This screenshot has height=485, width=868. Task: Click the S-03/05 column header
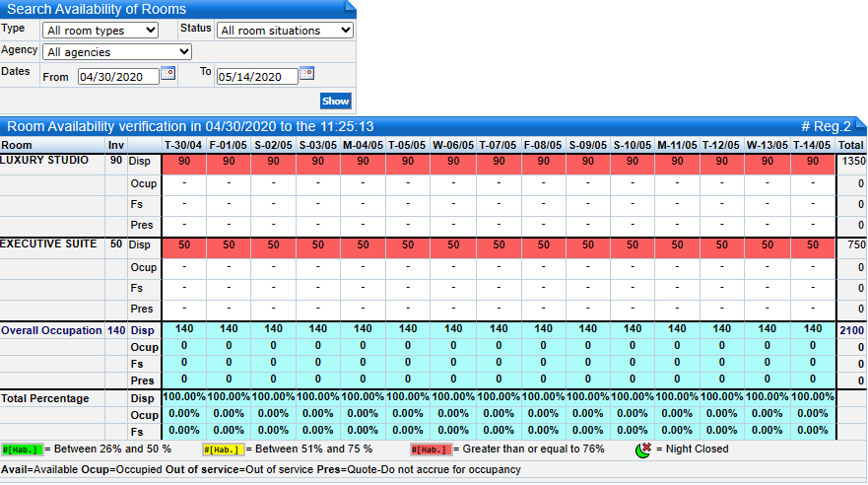(x=318, y=145)
